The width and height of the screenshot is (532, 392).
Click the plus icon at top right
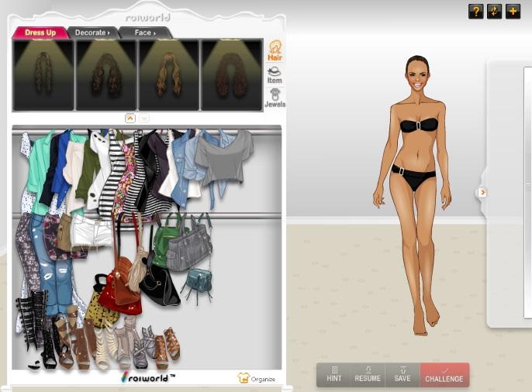point(513,12)
